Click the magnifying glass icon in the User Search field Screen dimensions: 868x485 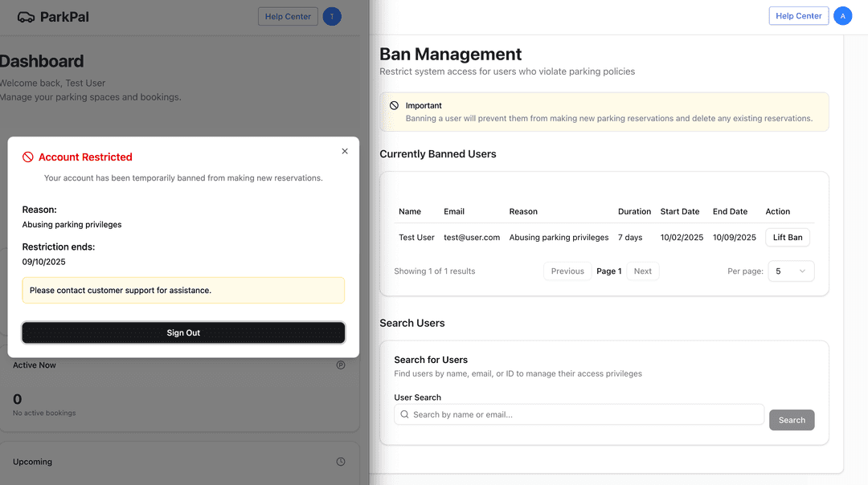(404, 414)
